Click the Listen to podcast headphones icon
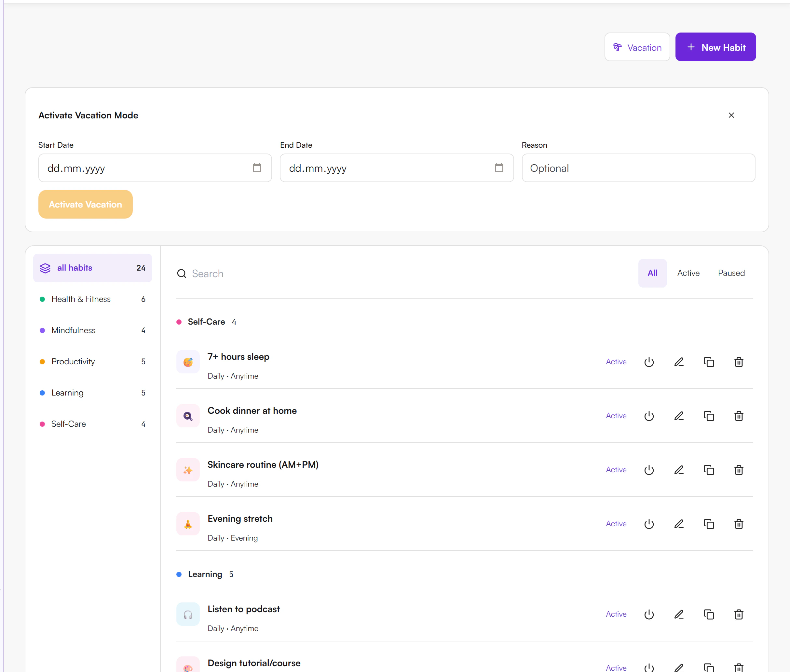 [188, 614]
